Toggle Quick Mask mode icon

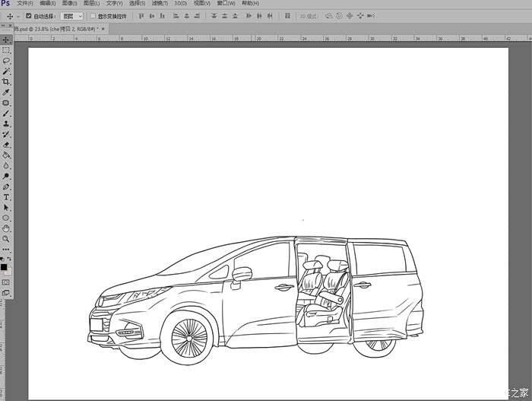[x=6, y=282]
